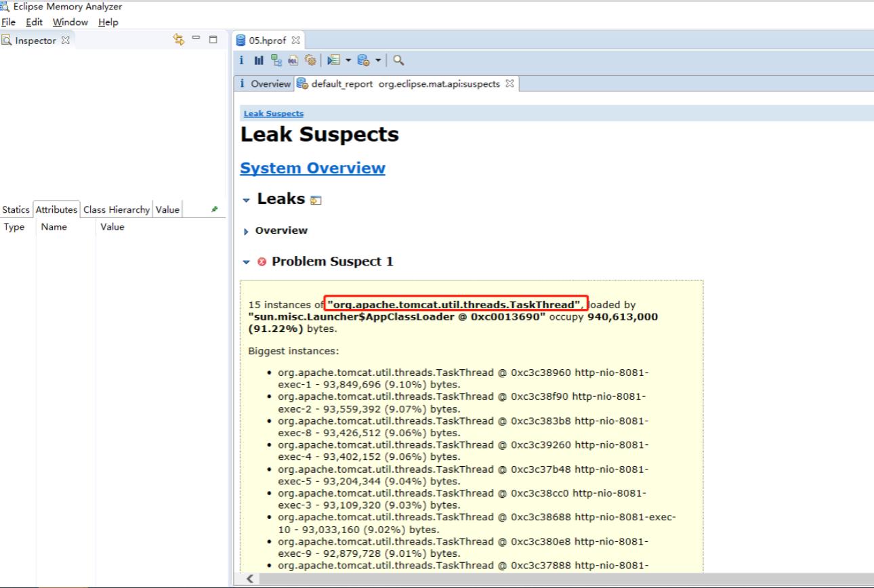
Task: Click the Type column header
Action: (x=14, y=227)
